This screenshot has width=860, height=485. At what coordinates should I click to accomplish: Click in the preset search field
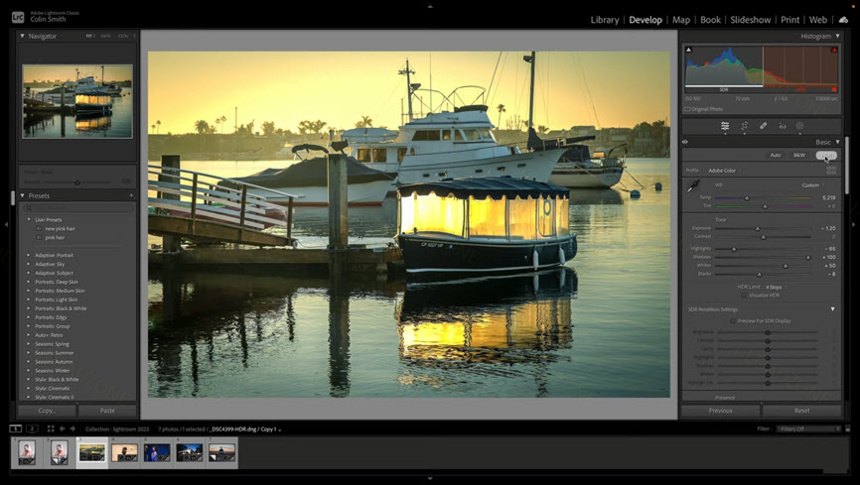tap(78, 208)
